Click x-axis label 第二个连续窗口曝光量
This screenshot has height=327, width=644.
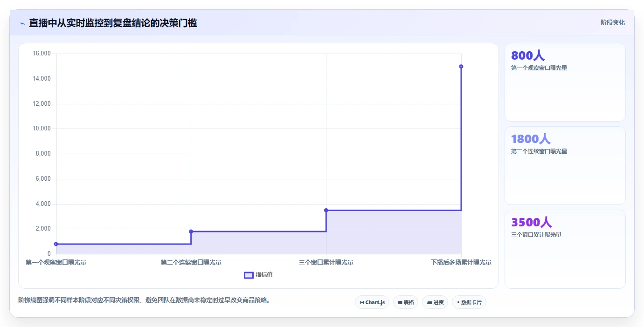pyautogui.click(x=191, y=263)
